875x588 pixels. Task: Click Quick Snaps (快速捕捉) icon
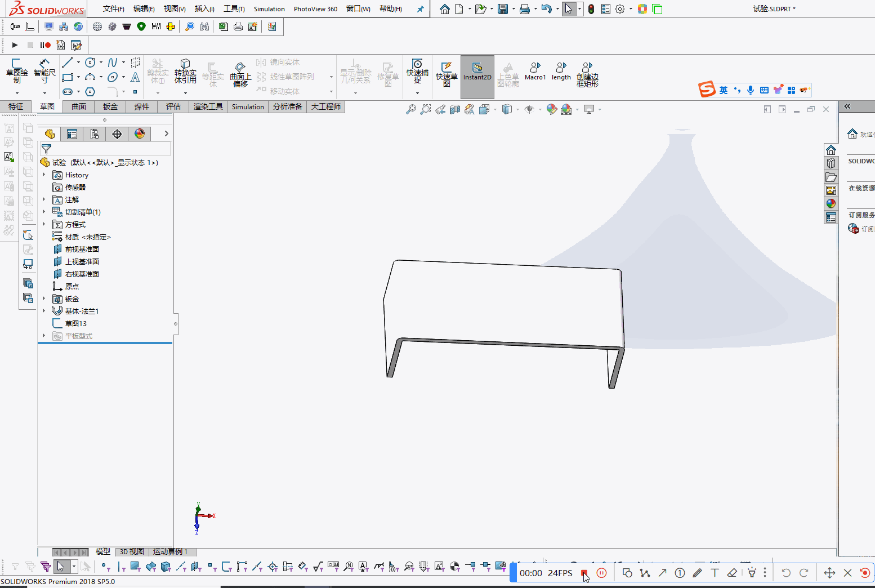point(417,72)
